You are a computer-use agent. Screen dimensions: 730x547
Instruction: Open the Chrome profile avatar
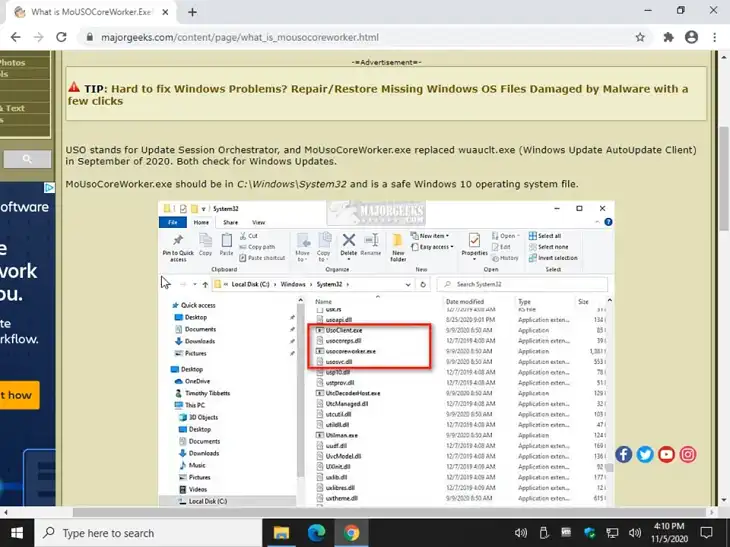pos(691,37)
